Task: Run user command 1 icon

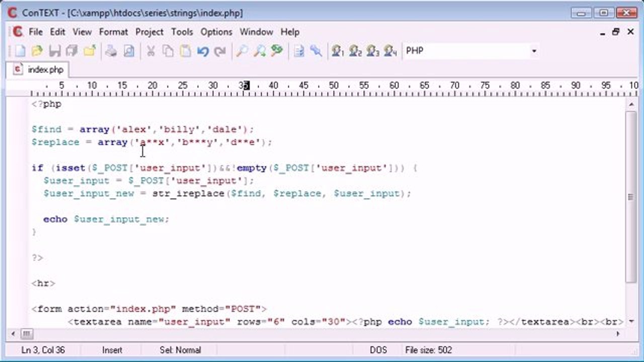Action: pos(338,51)
